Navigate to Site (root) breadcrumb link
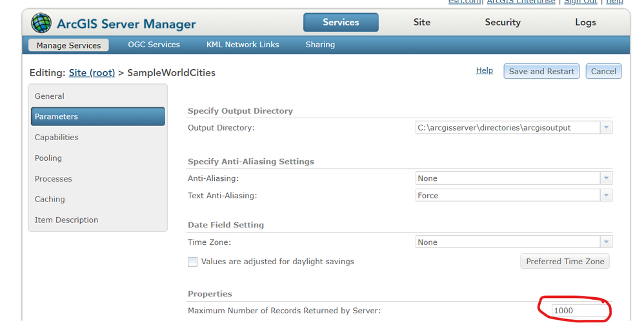This screenshot has height=323, width=644. [92, 73]
